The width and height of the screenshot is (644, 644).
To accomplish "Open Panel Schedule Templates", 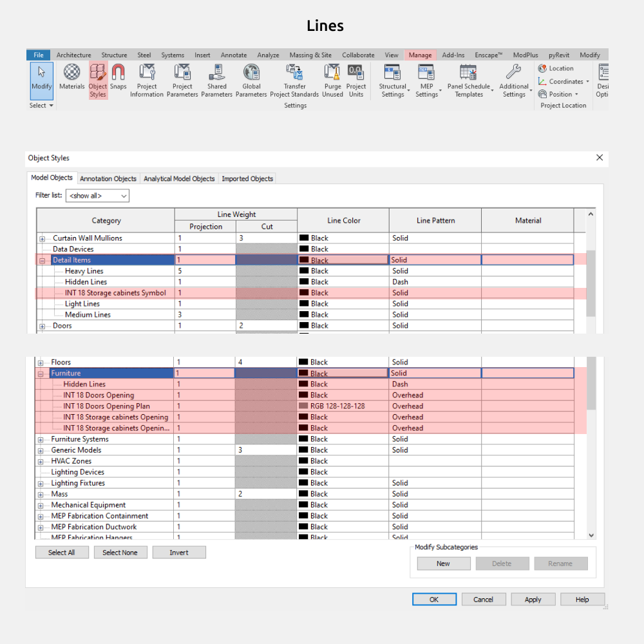I will coord(469,80).
